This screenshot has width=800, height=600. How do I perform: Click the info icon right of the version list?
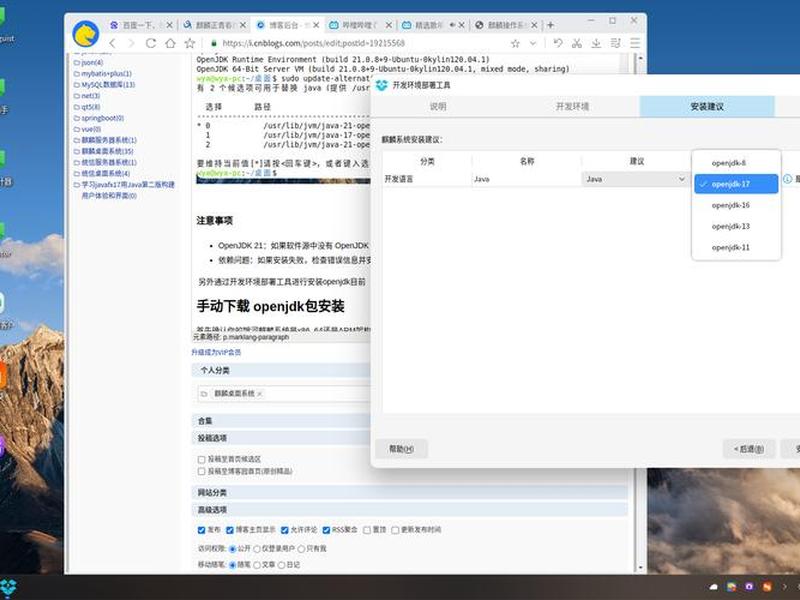coord(787,179)
